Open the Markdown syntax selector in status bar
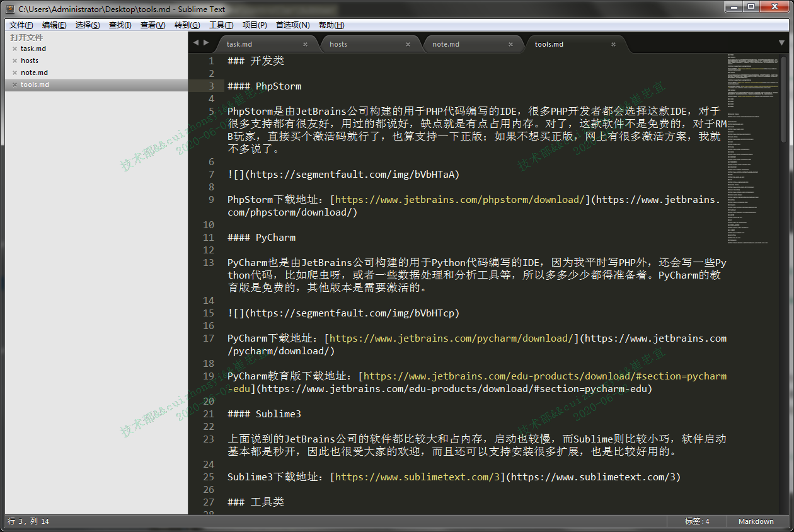 [x=756, y=521]
